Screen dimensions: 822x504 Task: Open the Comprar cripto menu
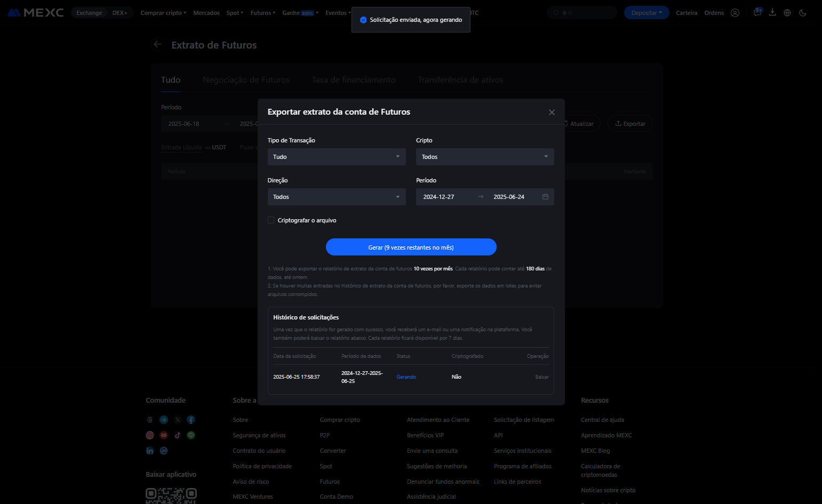point(163,13)
